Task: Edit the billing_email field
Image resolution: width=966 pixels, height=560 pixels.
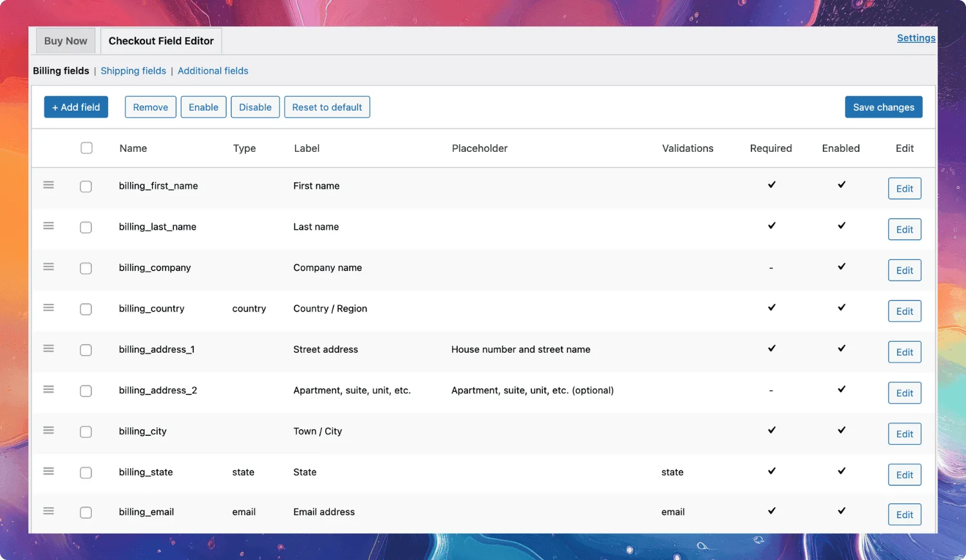Action: click(905, 514)
